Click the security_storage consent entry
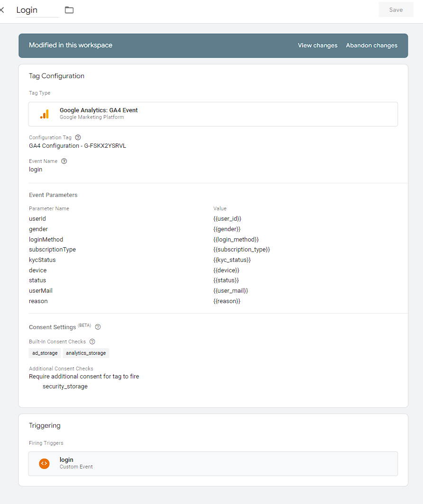This screenshot has width=423, height=504. (x=65, y=387)
